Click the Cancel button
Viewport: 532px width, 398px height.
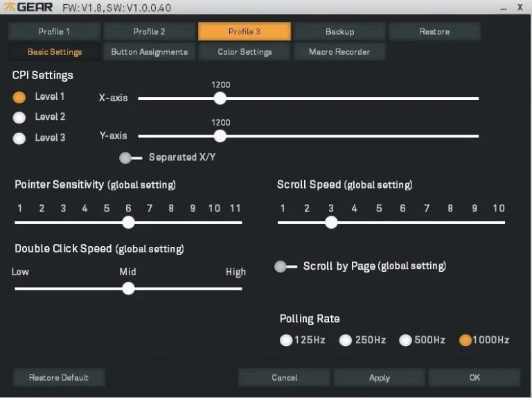(x=284, y=378)
